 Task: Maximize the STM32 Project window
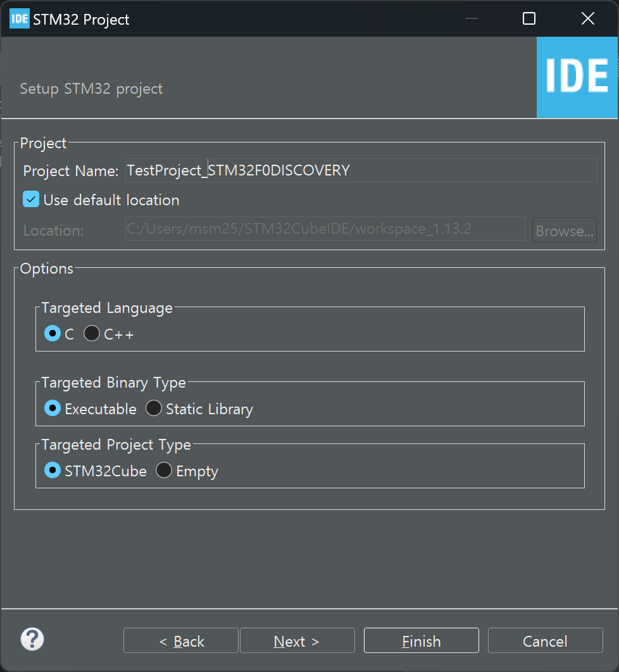529,18
